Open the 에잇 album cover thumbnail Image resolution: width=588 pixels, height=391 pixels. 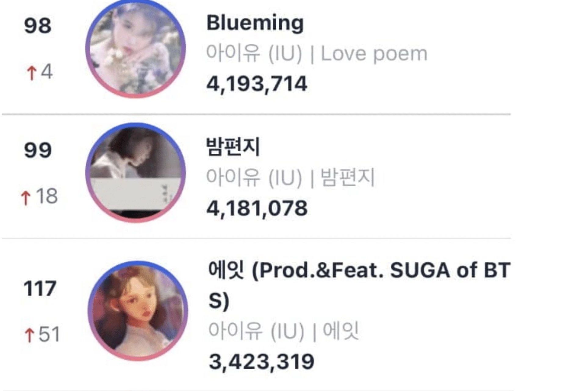click(138, 311)
